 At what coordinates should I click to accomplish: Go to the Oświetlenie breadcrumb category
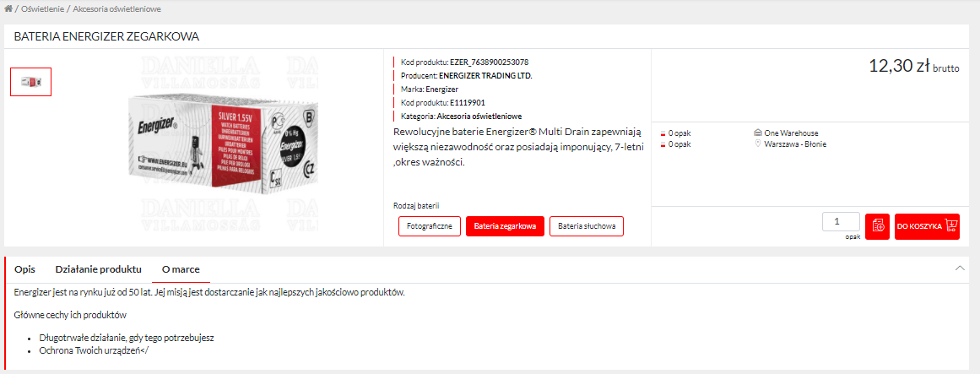42,10
